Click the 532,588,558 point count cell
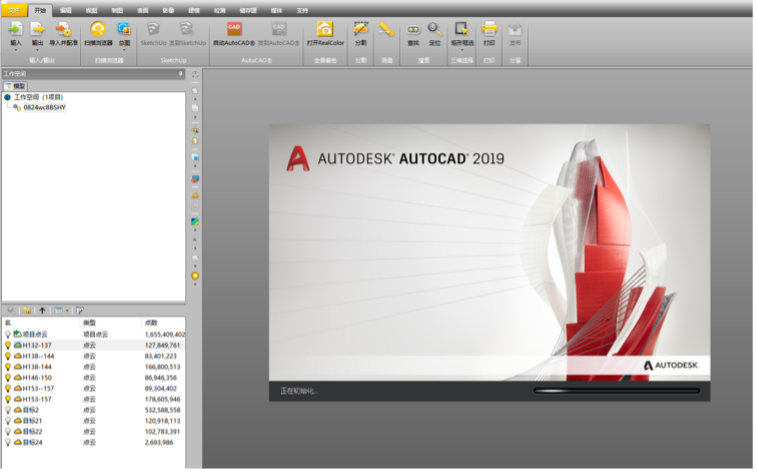The width and height of the screenshot is (757, 473). point(162,410)
